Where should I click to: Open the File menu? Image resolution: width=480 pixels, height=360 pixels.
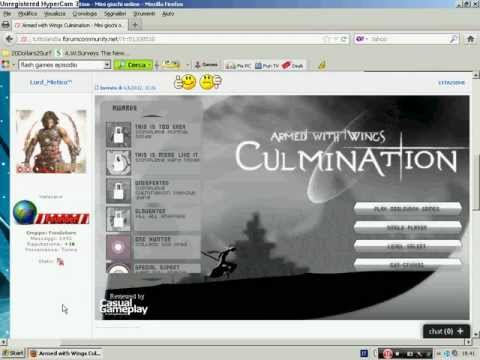(x=7, y=14)
